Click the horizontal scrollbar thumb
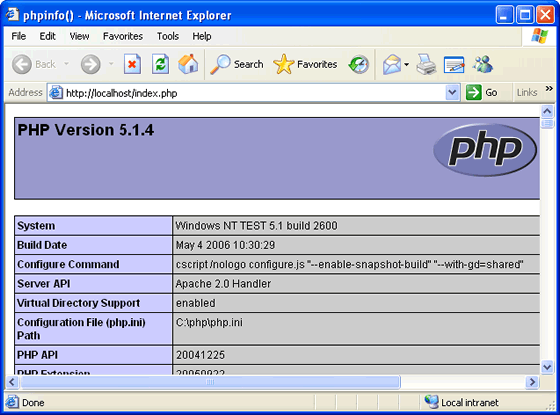560x415 pixels. [210, 382]
